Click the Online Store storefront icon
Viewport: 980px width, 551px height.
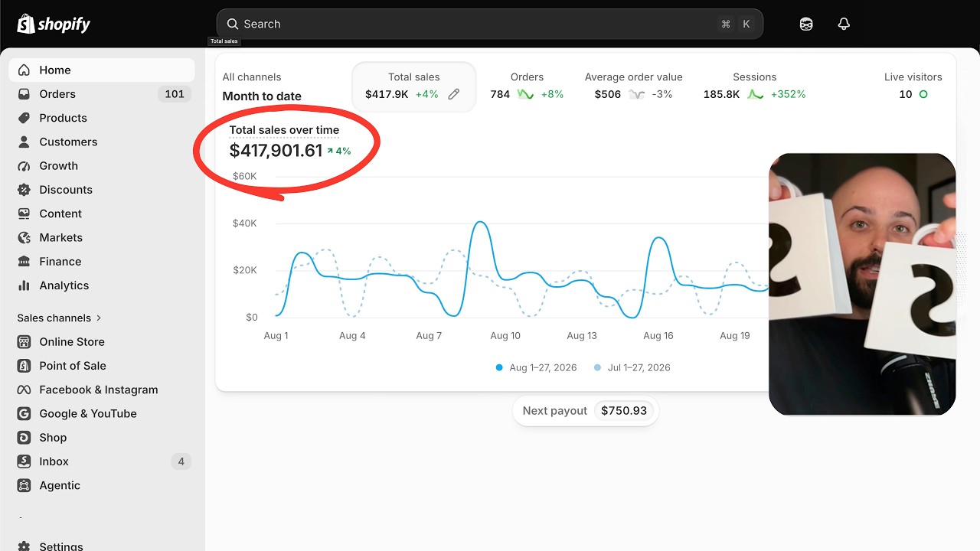24,342
